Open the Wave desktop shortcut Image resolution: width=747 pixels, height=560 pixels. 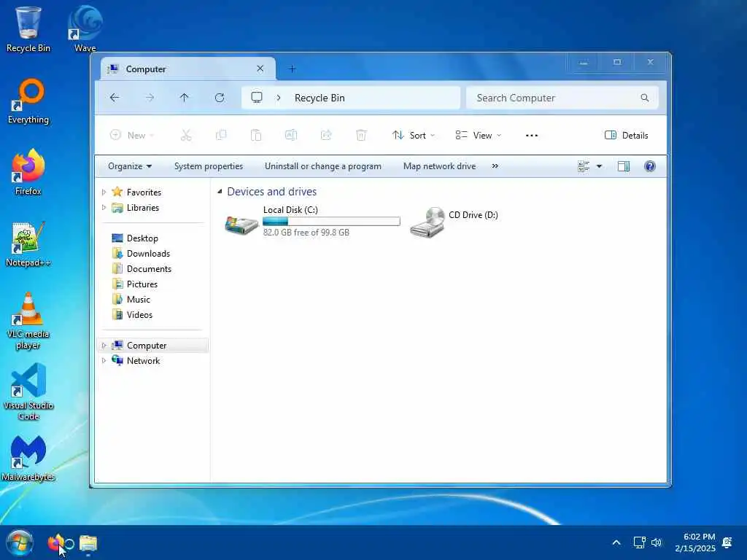point(85,29)
